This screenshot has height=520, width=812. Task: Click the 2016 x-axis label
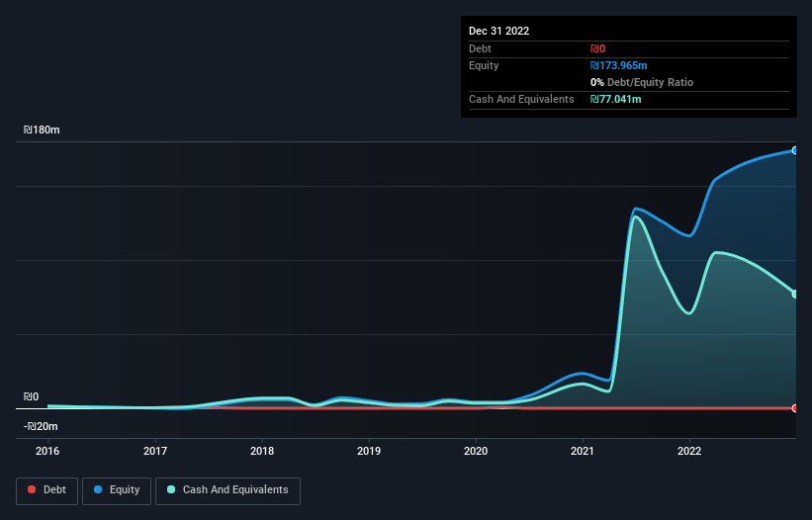tap(47, 451)
